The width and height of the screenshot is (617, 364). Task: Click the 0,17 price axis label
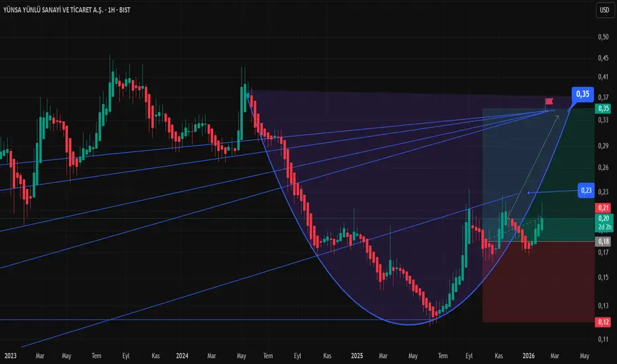[x=603, y=252]
